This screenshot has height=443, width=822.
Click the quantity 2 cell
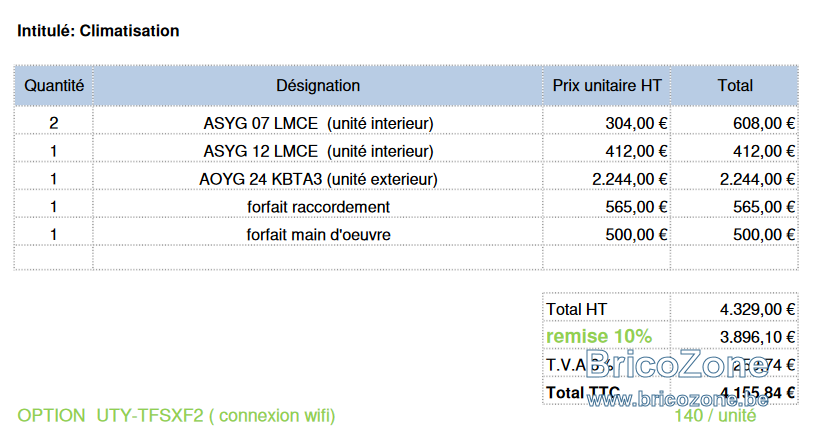54,123
